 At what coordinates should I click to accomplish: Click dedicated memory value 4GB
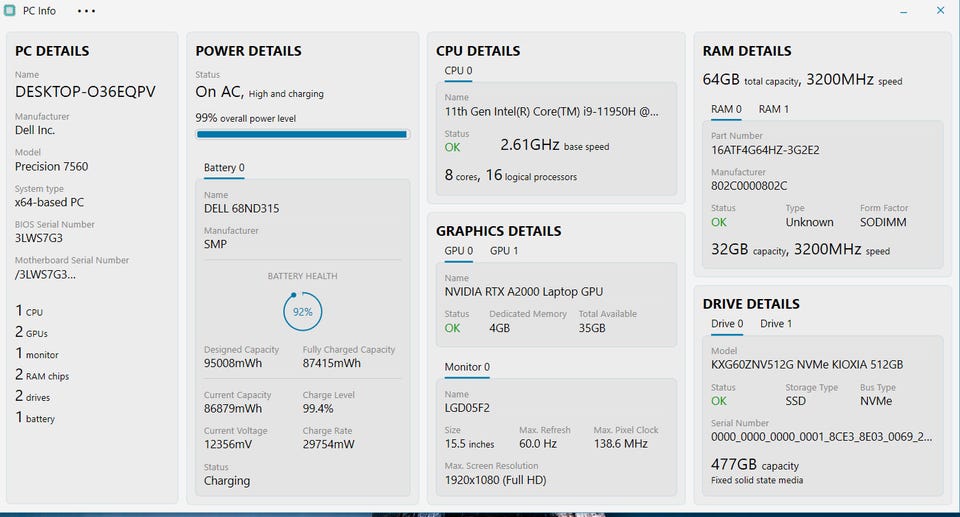(500, 328)
